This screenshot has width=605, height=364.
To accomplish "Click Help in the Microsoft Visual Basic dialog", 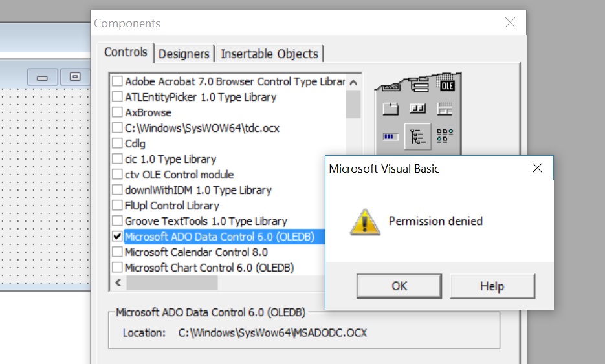I will coord(492,286).
